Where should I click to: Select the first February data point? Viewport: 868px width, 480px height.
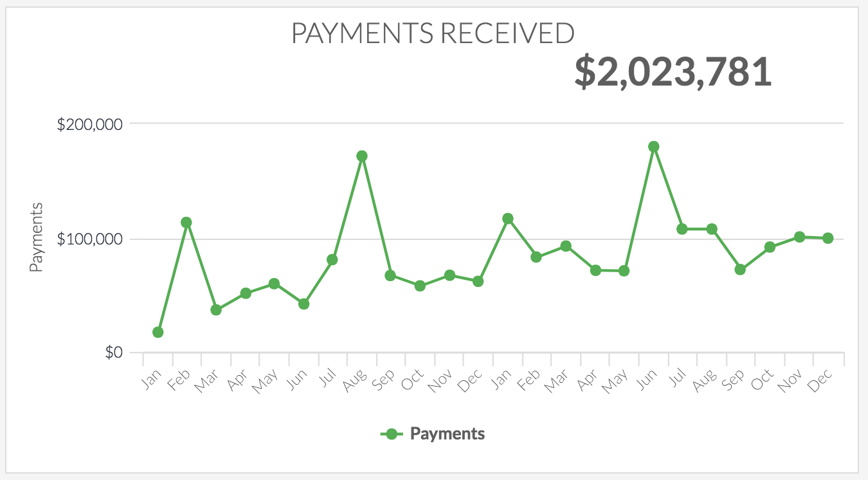(x=186, y=223)
